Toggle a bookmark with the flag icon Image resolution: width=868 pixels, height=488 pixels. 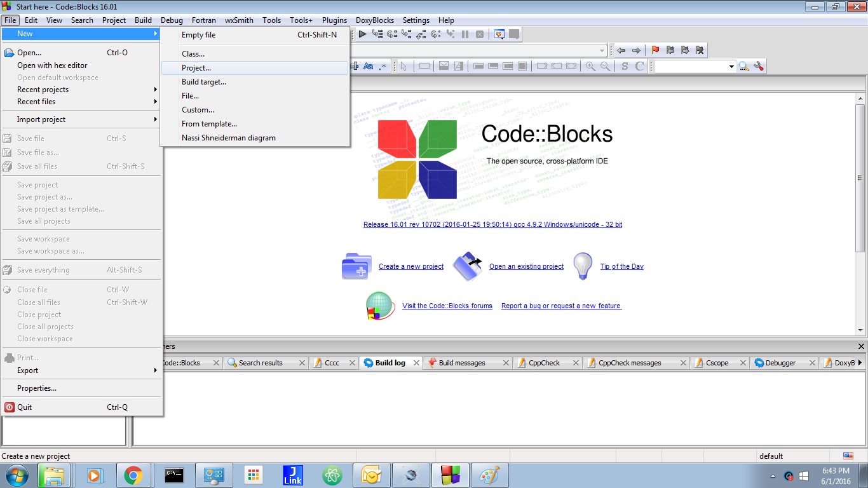point(654,50)
